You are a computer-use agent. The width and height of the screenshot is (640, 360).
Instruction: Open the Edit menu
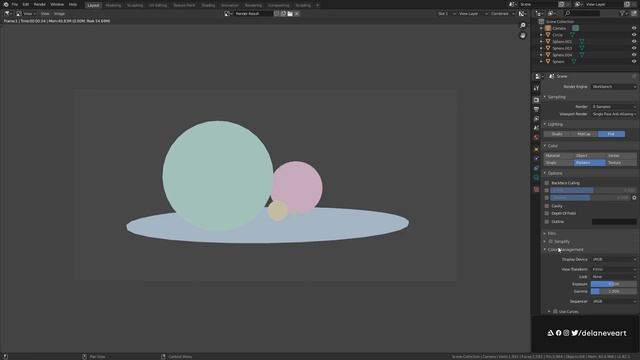tap(26, 4)
